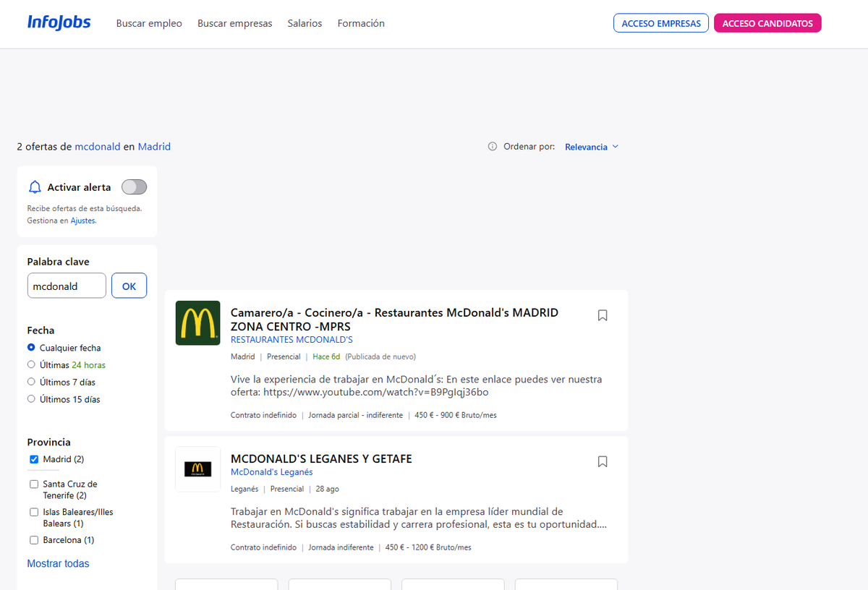The width and height of the screenshot is (868, 590).
Task: Check Santa Cruz de Tenerife (2) province
Action: point(34,484)
